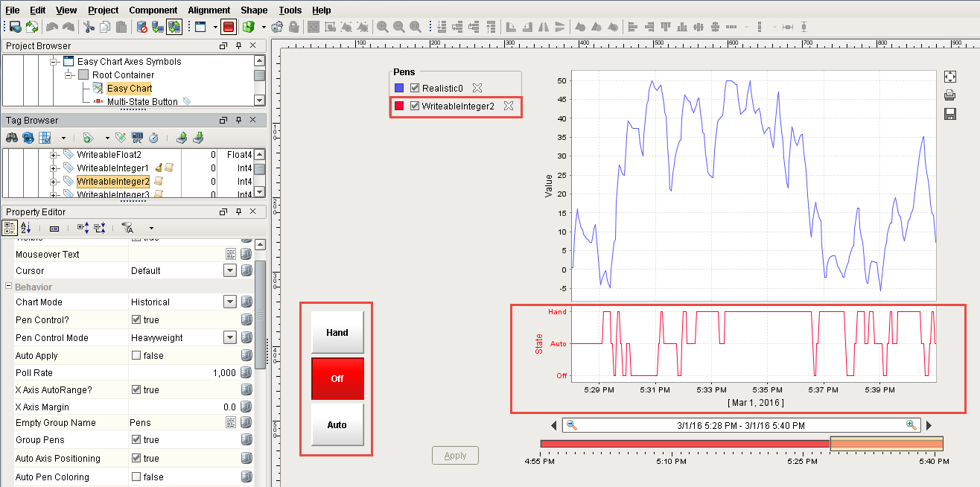The height and width of the screenshot is (487, 980).
Task: Open the Pen Control Mode dropdown
Action: click(231, 337)
